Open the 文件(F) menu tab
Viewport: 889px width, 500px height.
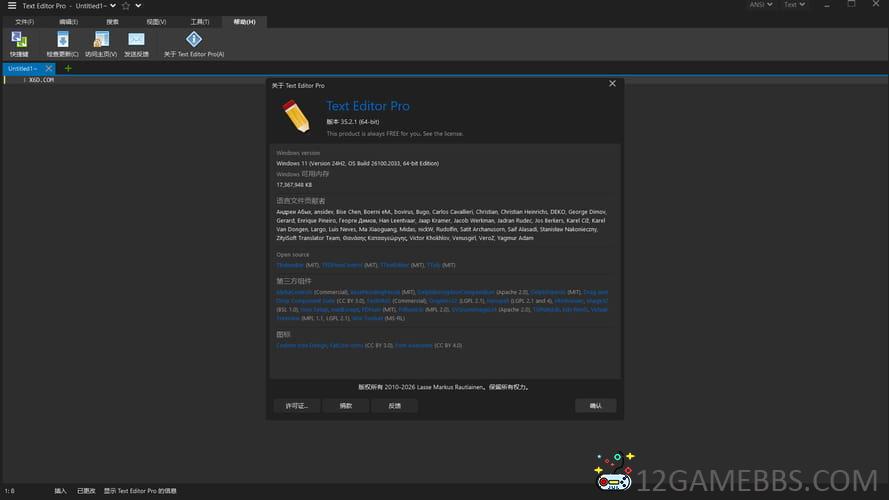(x=24, y=21)
